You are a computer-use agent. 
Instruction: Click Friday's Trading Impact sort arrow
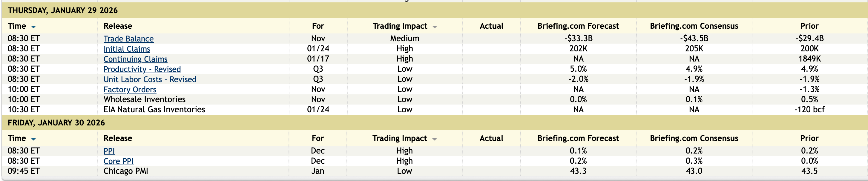coord(434,139)
